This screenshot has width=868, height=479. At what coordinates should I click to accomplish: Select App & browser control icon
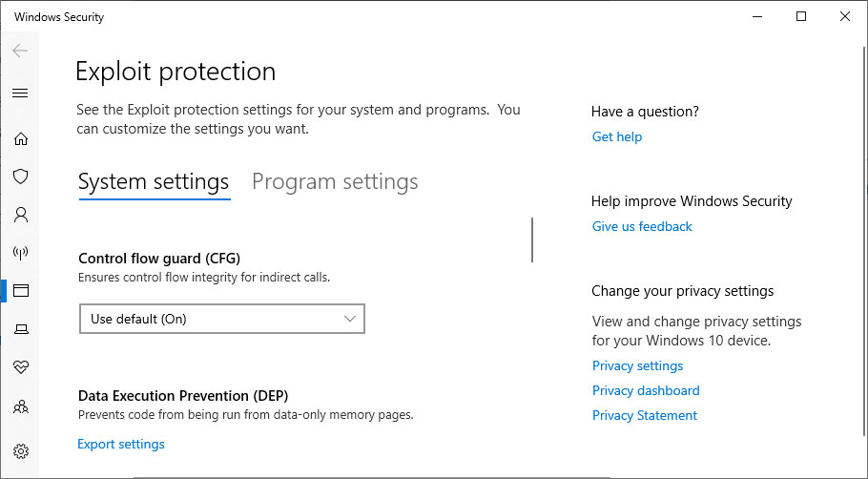click(x=20, y=290)
